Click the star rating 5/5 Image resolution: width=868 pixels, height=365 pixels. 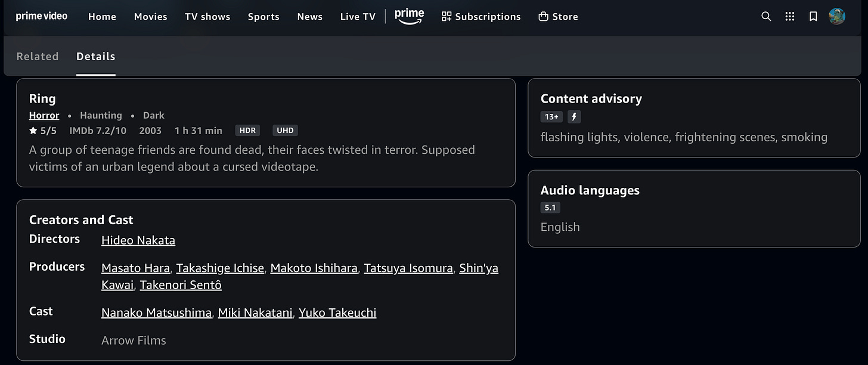click(43, 131)
